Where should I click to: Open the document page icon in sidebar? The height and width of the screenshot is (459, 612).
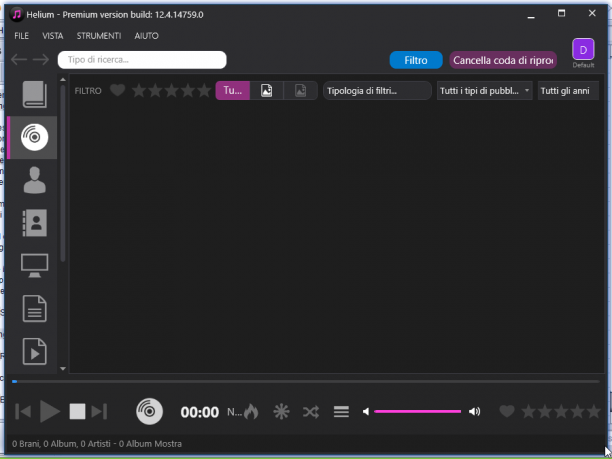(x=34, y=308)
